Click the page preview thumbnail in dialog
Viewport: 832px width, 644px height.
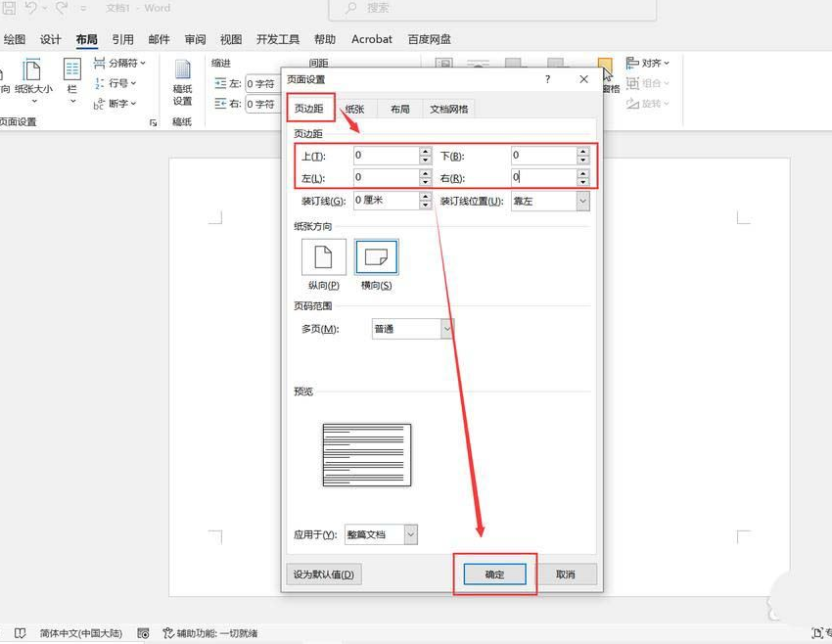click(x=367, y=455)
